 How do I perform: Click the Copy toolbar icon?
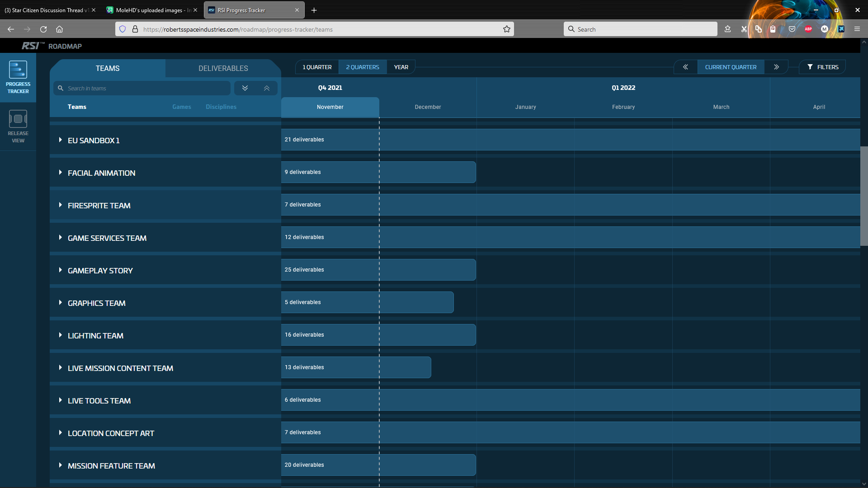tap(759, 29)
